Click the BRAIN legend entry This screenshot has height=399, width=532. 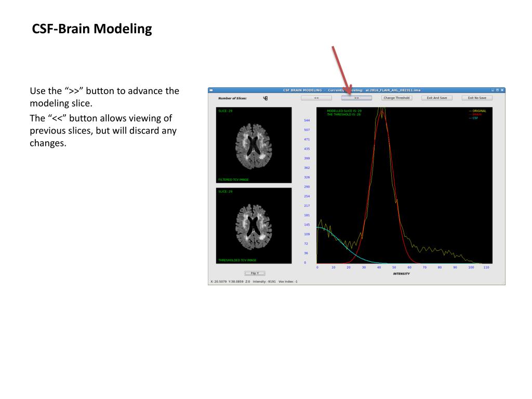click(475, 114)
